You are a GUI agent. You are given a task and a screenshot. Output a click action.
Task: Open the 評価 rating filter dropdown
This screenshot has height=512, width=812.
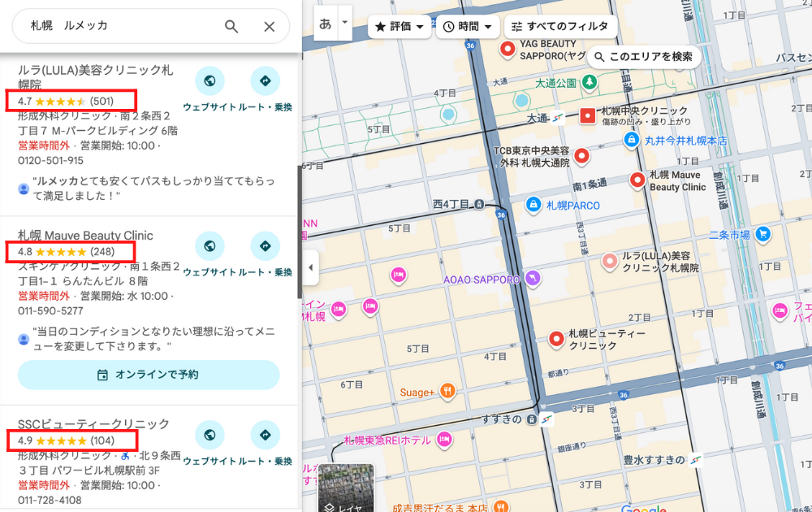[400, 27]
